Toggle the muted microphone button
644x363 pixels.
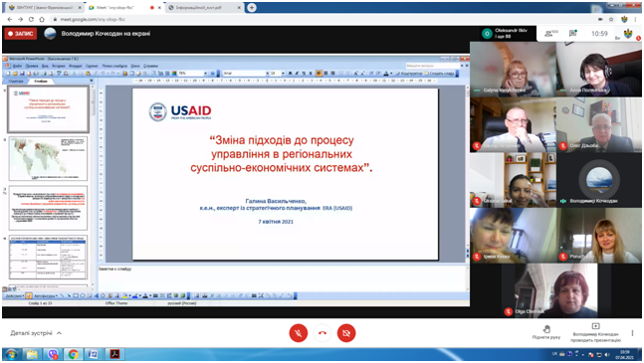pos(299,333)
